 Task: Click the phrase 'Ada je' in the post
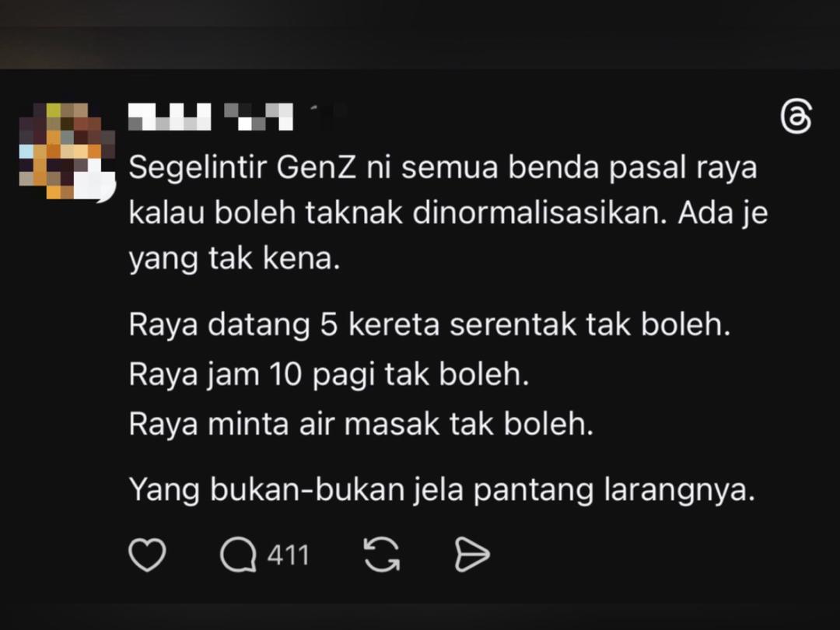coord(723,214)
